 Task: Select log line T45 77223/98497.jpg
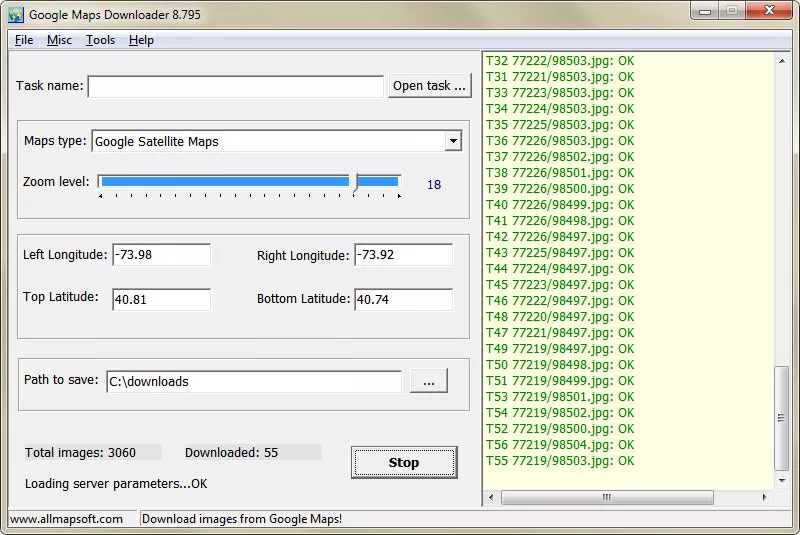coord(560,285)
